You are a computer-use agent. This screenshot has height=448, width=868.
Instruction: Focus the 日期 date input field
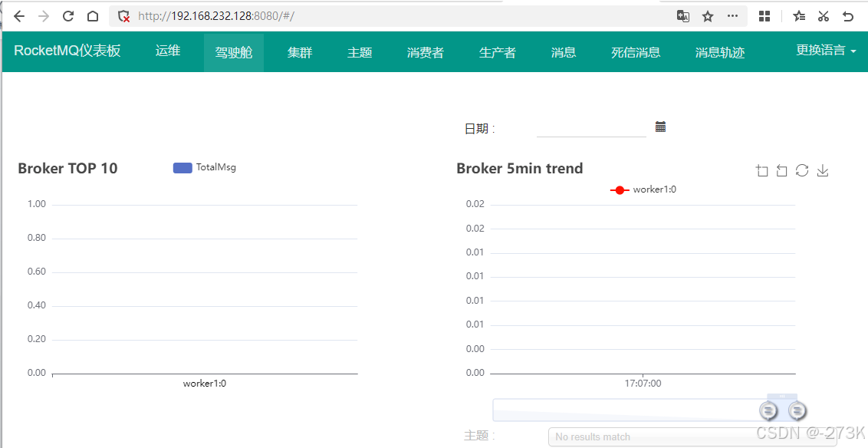point(591,128)
